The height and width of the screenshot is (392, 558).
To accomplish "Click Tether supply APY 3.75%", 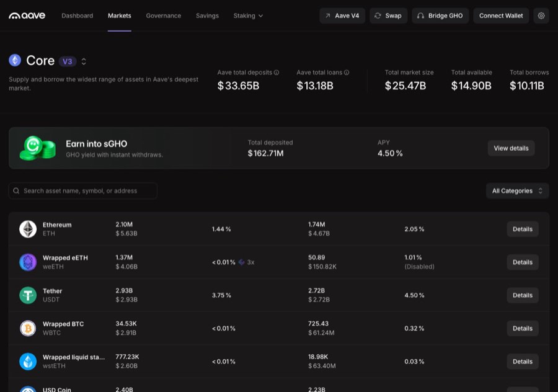I will click(221, 295).
